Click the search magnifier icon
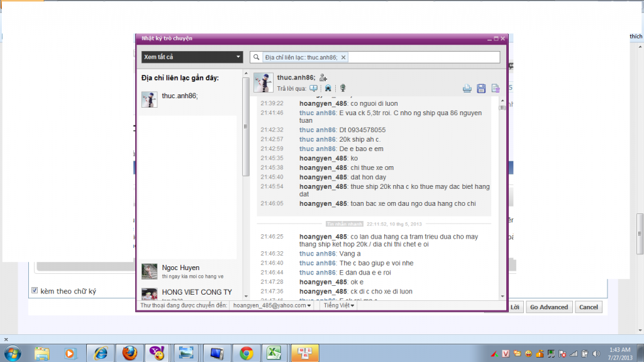The image size is (644, 362). [x=257, y=57]
